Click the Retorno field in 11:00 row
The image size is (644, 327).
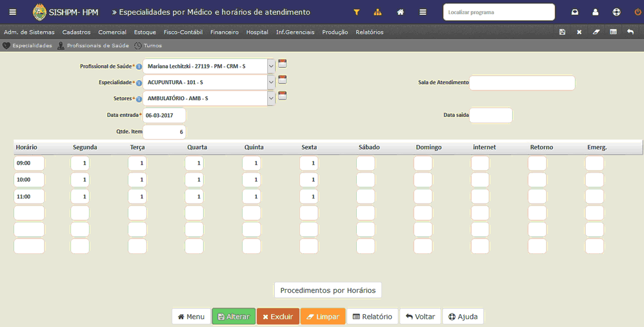point(538,196)
